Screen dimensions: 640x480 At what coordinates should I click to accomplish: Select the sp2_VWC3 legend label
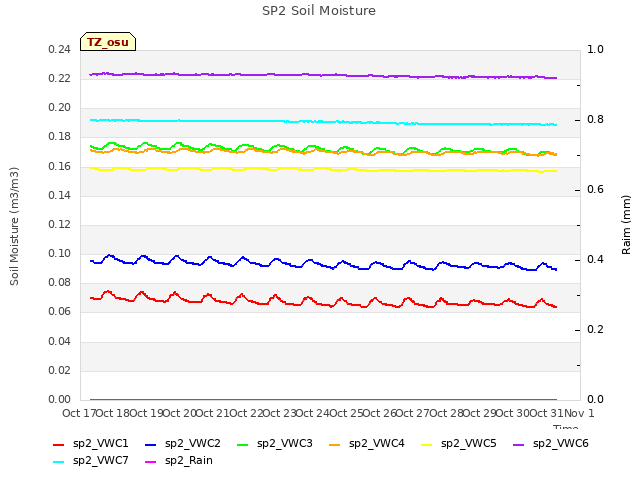[284, 444]
